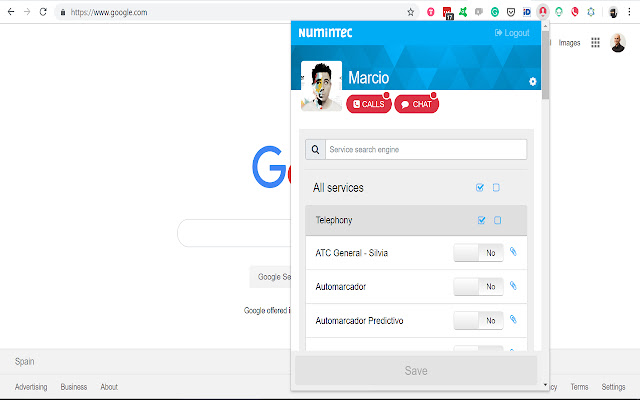Image resolution: width=640 pixels, height=400 pixels.
Task: Open the red extension with badge 17
Action: [447, 13]
